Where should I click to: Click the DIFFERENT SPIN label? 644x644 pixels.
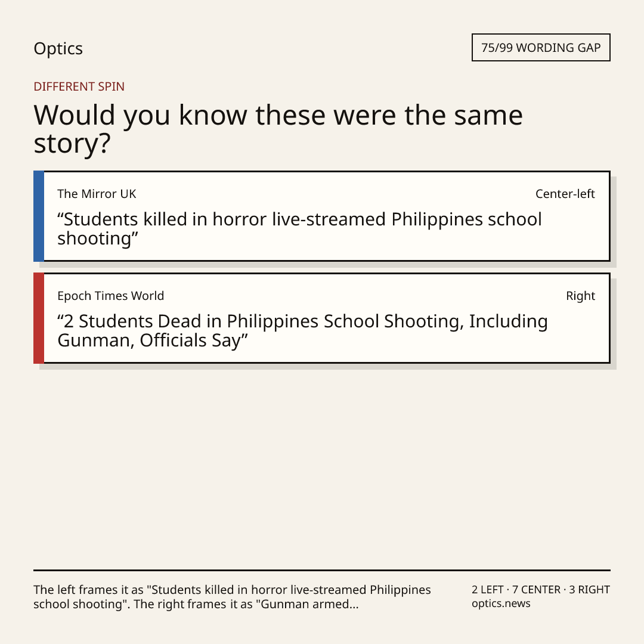point(79,86)
